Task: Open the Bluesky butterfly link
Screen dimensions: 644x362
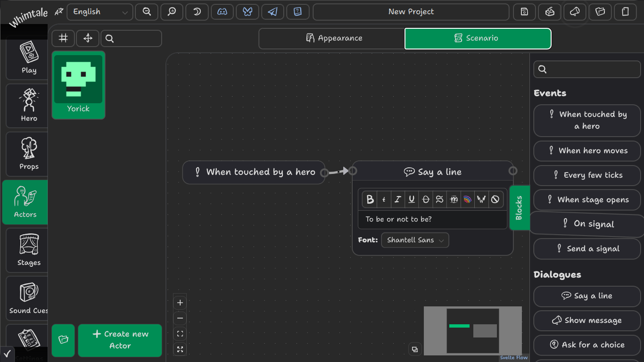Action: coord(248,12)
